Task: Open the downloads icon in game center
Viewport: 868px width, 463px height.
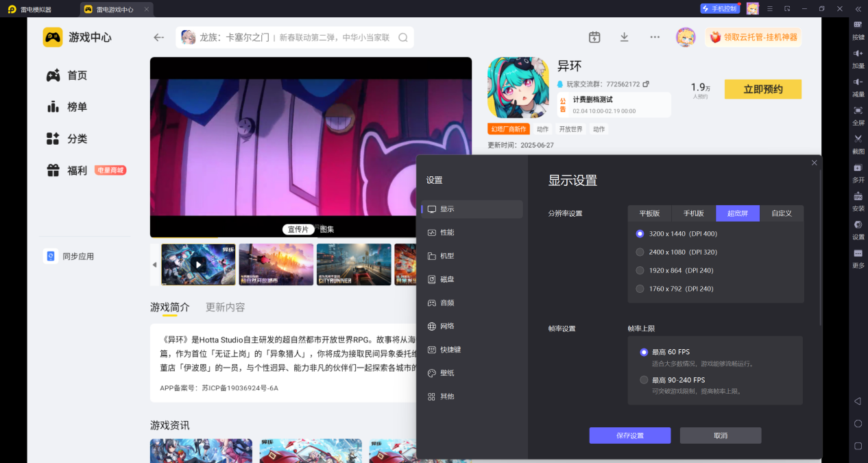Action: [624, 38]
